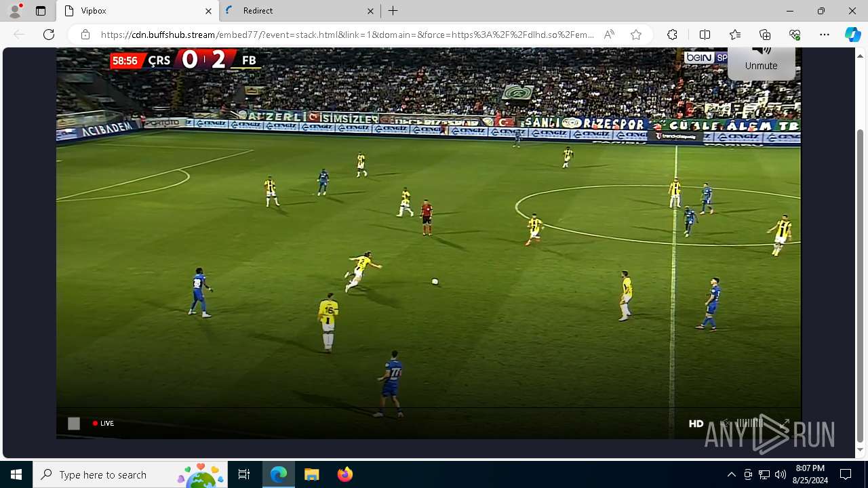
Task: Open system volume tray icon
Action: coord(781,474)
